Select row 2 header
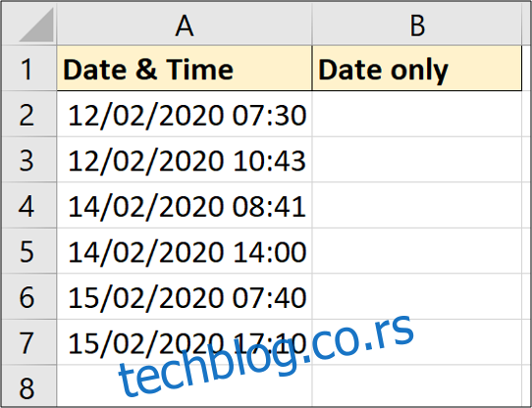This screenshot has height=408, width=532. (x=28, y=114)
